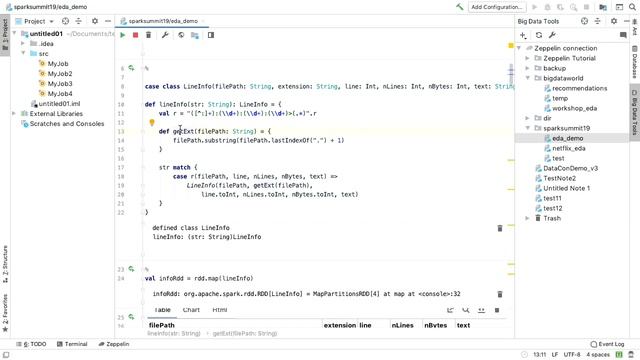Expand the .idea folder
This screenshot has width=640, height=360.
pyautogui.click(x=23, y=43)
